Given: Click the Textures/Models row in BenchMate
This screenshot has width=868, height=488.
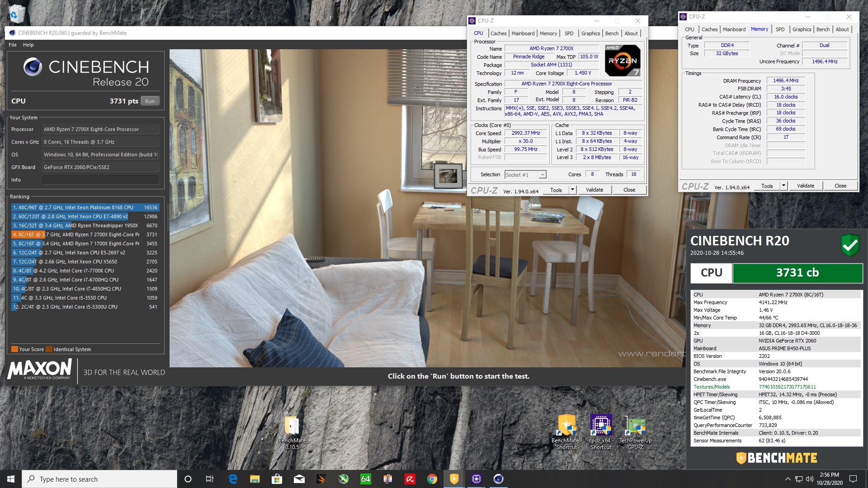Looking at the screenshot, I should tap(776, 387).
